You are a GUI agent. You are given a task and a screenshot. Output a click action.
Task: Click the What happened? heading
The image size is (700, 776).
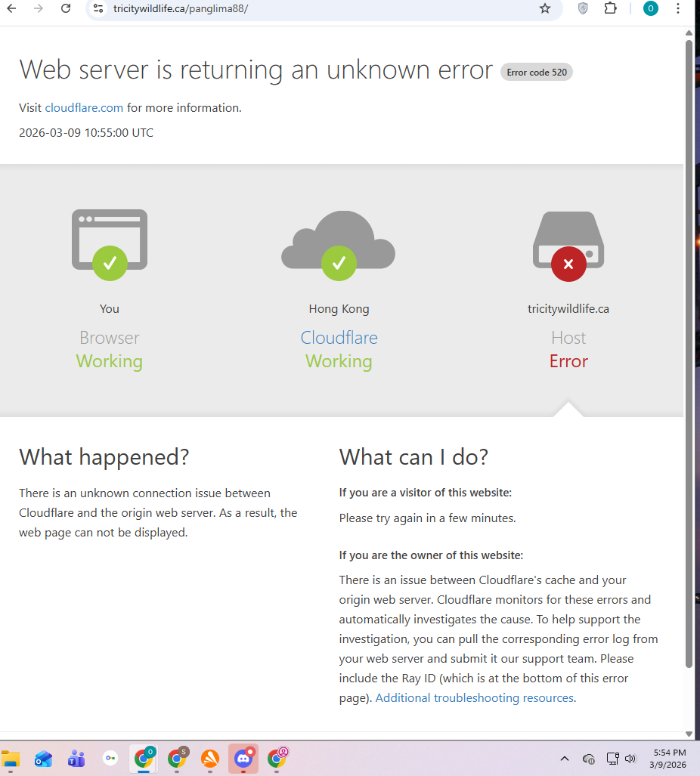(x=104, y=457)
